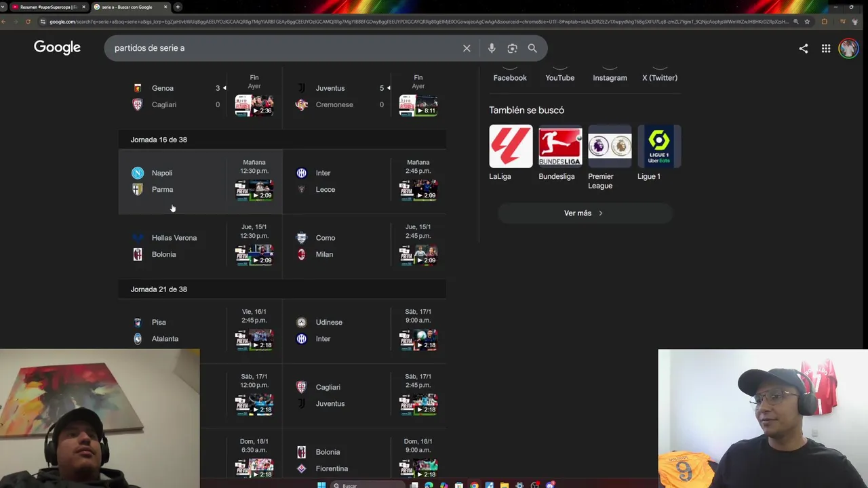Play the Juventus vs Cremonese highlights video

tap(418, 105)
